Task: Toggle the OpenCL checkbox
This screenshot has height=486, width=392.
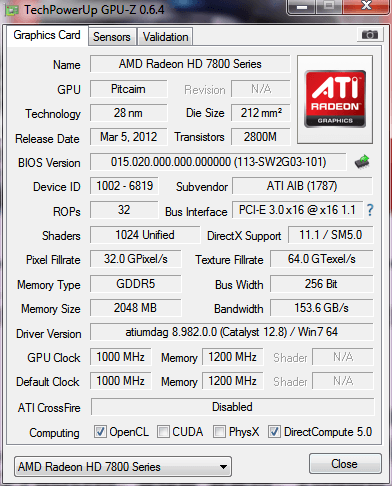Action: [x=100, y=431]
